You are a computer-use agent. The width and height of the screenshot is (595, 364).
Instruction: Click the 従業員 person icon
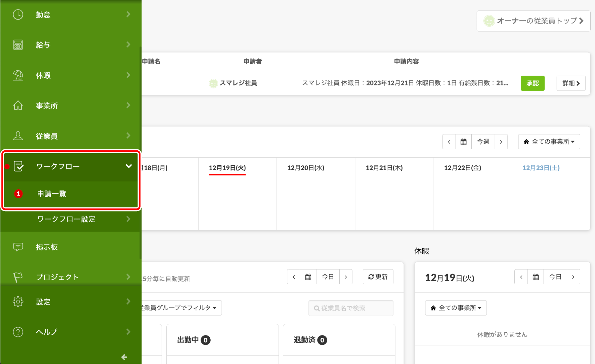click(x=18, y=136)
